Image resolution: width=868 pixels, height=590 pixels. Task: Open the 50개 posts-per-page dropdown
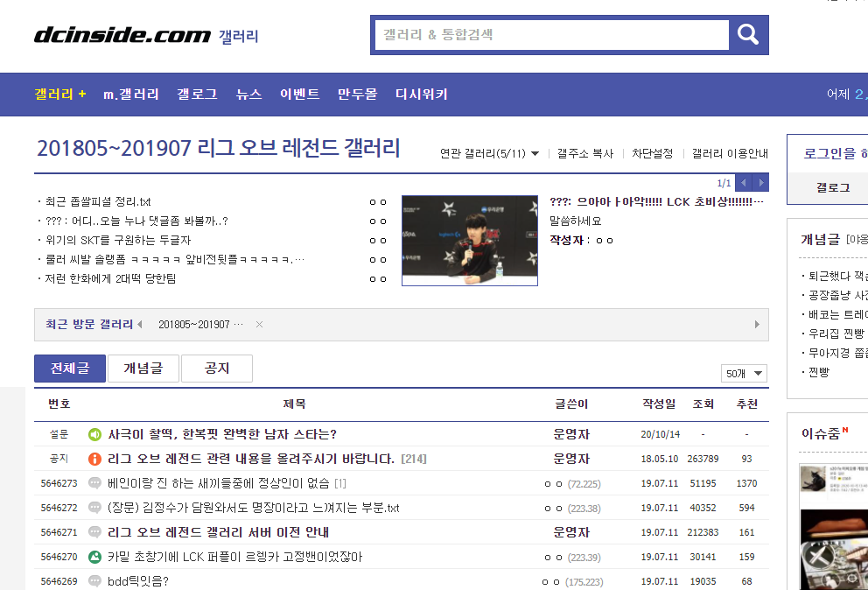click(x=744, y=374)
